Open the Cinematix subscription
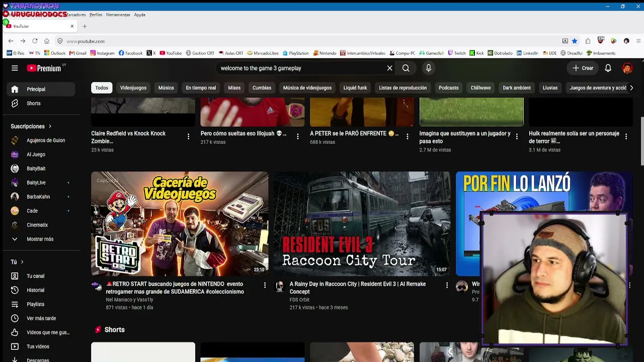Image resolution: width=644 pixels, height=362 pixels. point(41,225)
